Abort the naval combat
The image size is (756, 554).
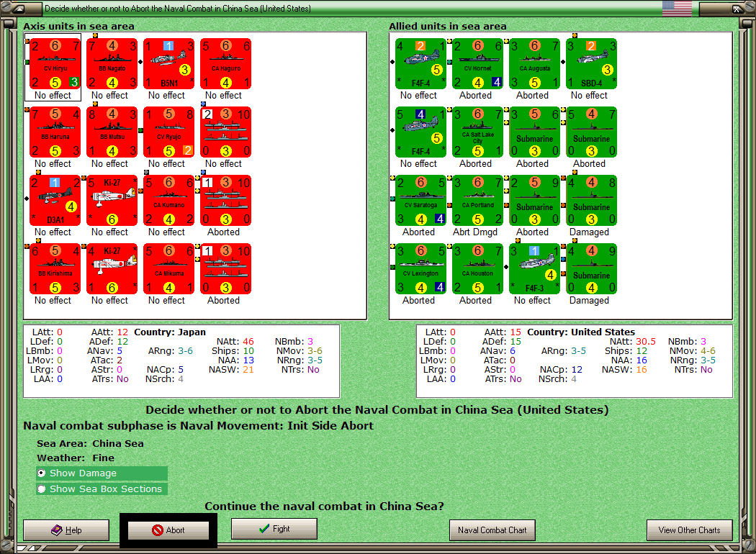(168, 530)
